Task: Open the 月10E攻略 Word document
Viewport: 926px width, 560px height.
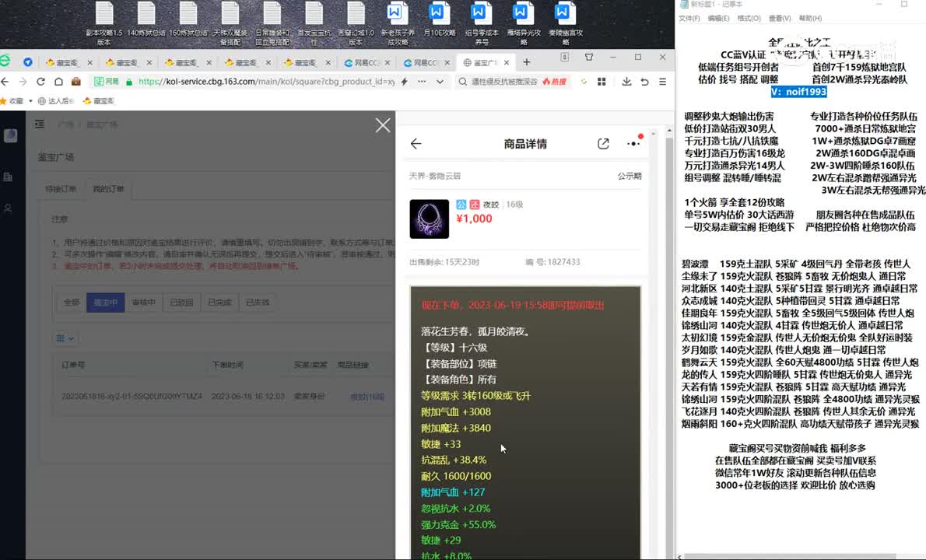Action: pyautogui.click(x=440, y=20)
